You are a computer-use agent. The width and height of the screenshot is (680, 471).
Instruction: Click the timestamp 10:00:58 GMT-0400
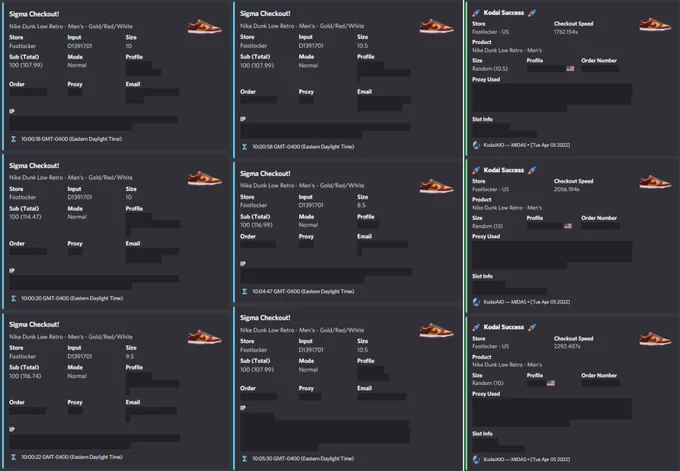[303, 147]
